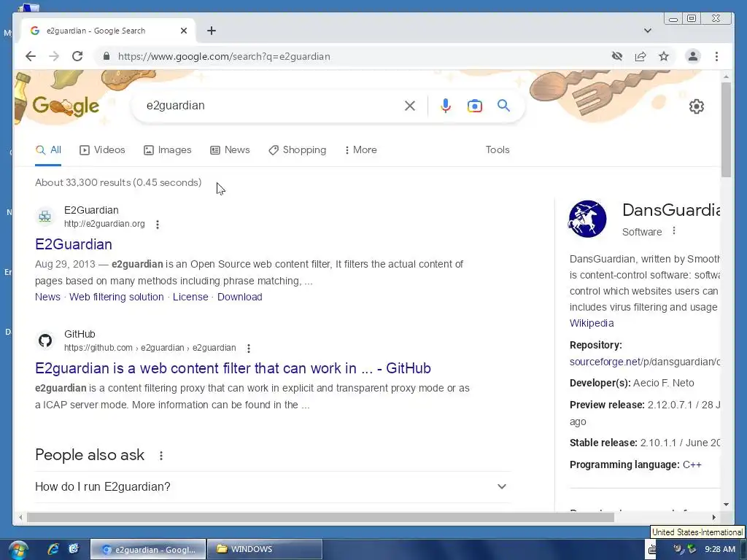This screenshot has width=747, height=560.
Task: Select the All results tab
Action: (48, 149)
